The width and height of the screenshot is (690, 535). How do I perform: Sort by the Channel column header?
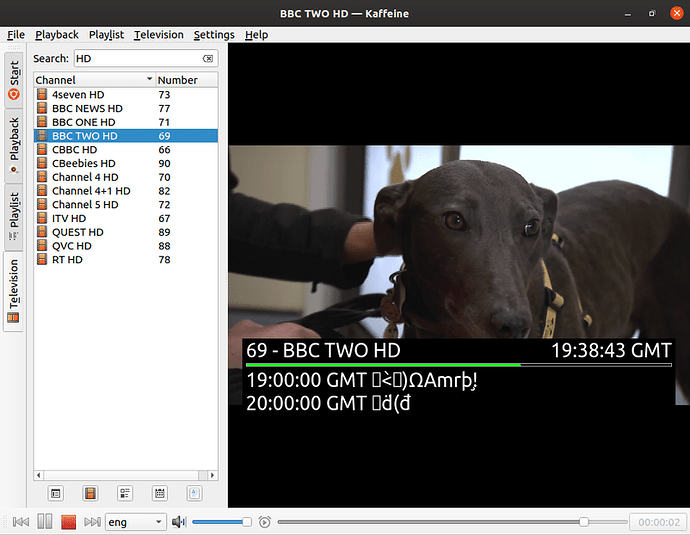[x=94, y=80]
